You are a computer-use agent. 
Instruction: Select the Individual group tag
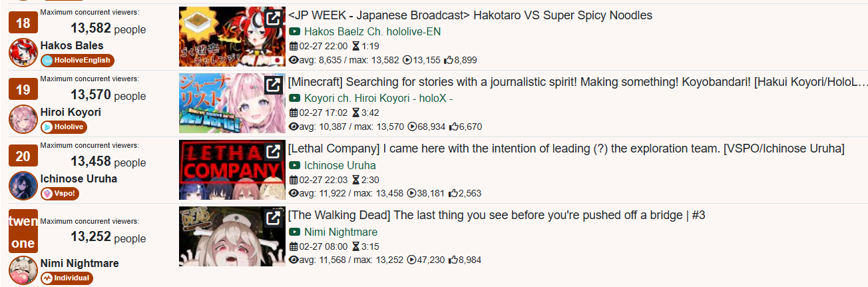[66, 278]
